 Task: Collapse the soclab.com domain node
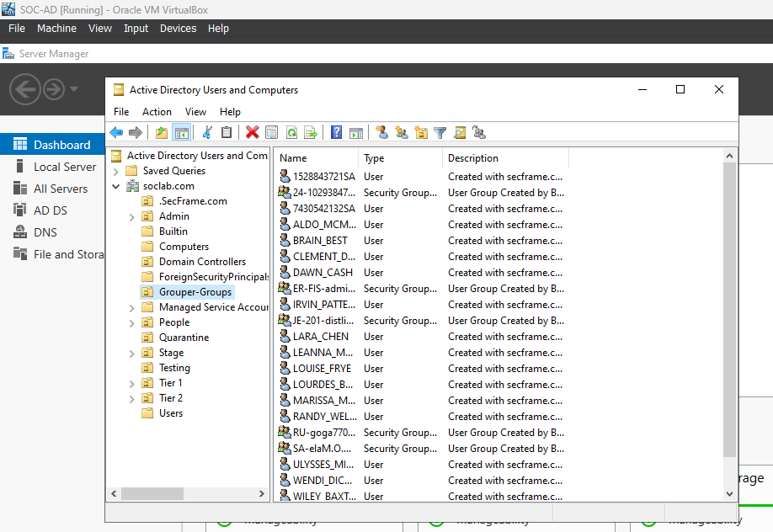click(x=116, y=186)
